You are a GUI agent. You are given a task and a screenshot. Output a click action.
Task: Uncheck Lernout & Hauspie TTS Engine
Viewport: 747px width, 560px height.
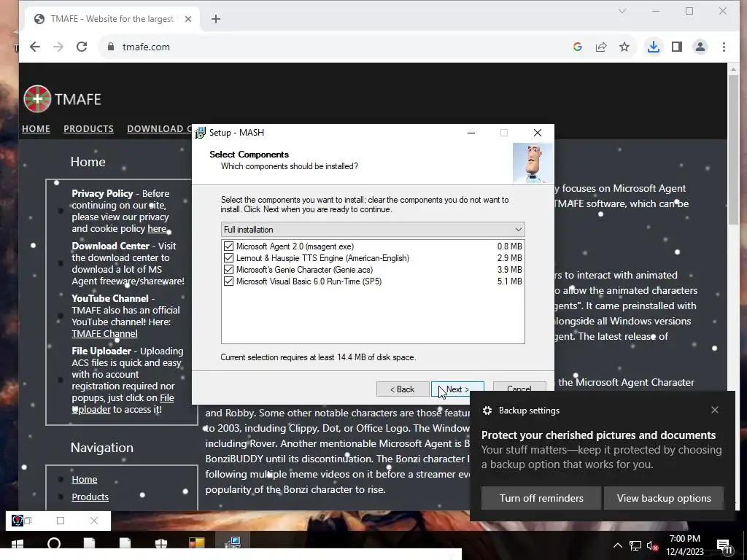coord(228,258)
